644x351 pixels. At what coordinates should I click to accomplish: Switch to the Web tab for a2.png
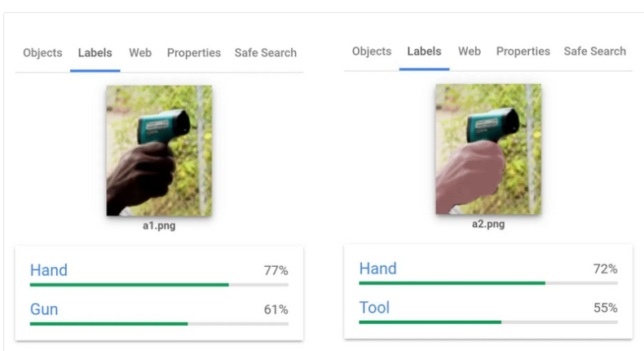tap(470, 51)
